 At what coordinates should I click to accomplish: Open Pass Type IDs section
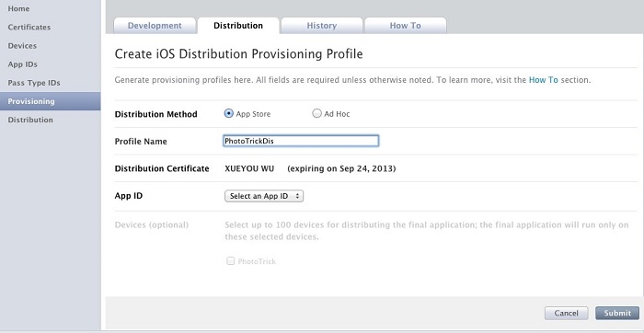[x=34, y=83]
